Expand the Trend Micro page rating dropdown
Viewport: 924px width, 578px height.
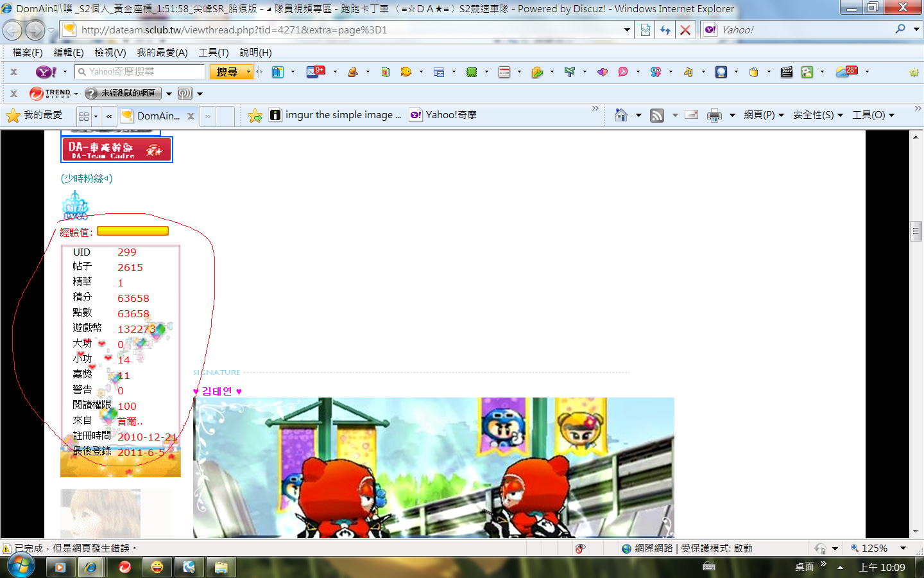(x=169, y=94)
